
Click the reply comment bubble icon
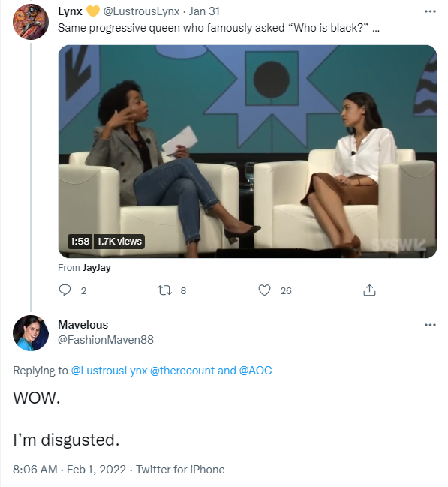pos(65,290)
